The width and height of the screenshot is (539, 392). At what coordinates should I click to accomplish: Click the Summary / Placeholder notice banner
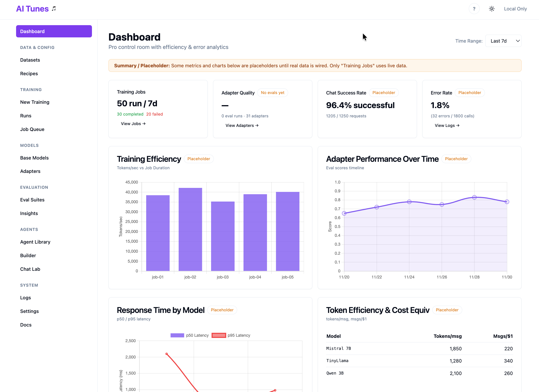(315, 66)
